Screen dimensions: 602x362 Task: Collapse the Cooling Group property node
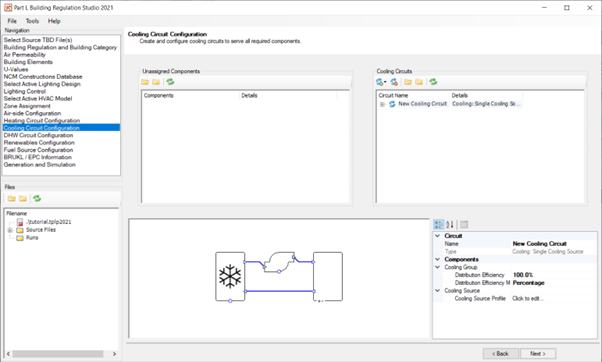tap(437, 267)
